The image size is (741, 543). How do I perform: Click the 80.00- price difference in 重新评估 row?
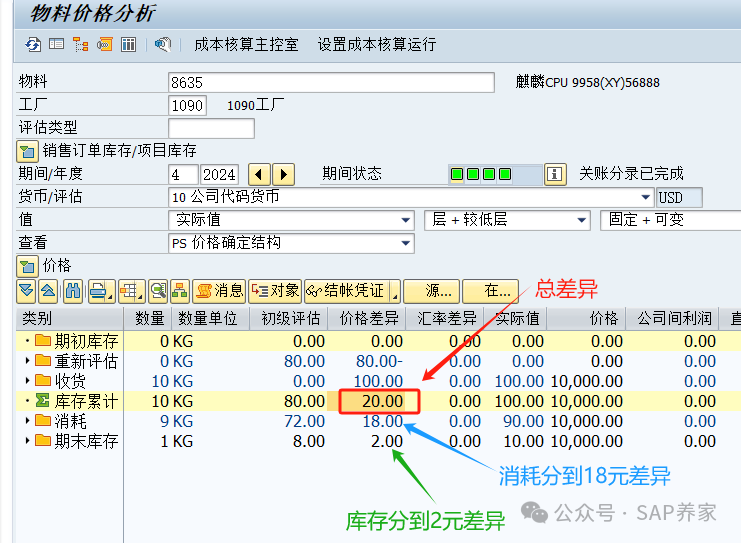click(379, 361)
